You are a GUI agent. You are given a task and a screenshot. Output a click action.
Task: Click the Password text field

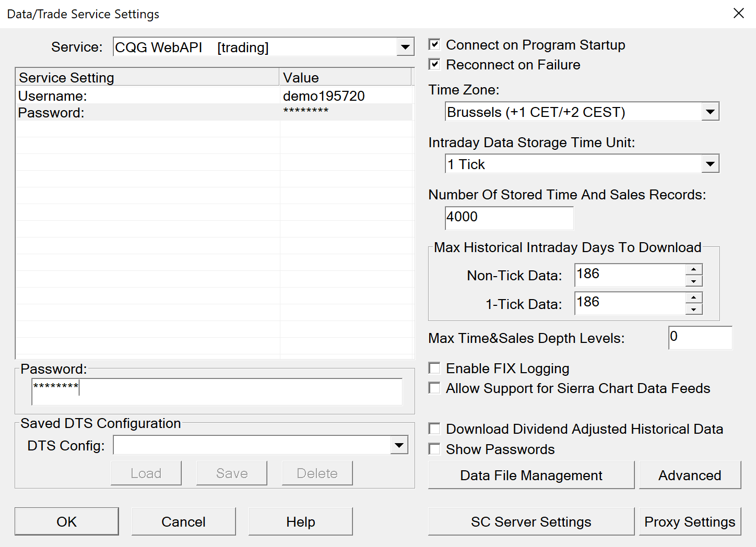pyautogui.click(x=217, y=391)
